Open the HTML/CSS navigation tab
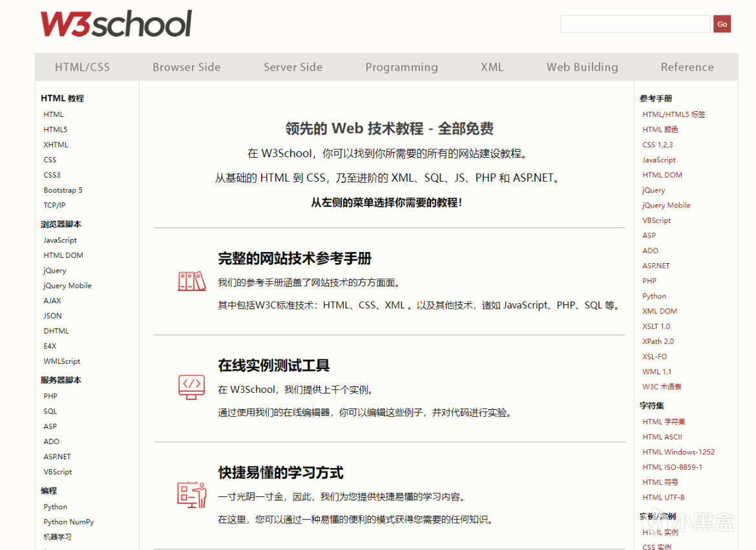The image size is (756, 550). click(x=83, y=67)
